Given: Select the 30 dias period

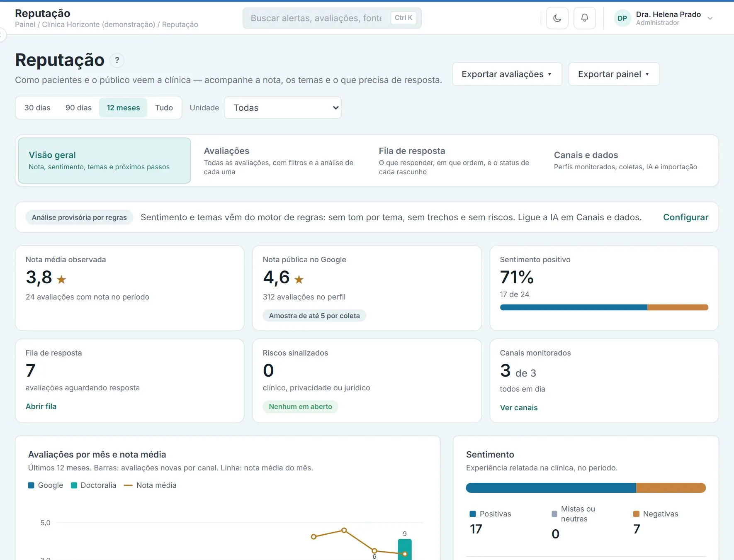Looking at the screenshot, I should (37, 108).
